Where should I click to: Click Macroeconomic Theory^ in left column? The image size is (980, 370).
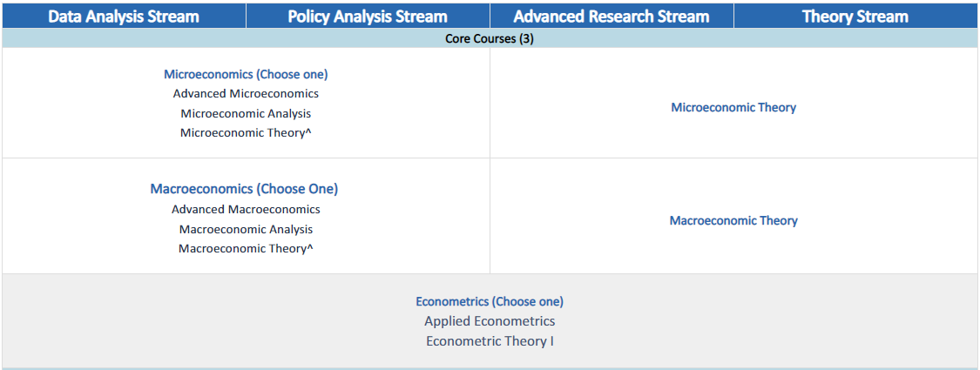coord(246,248)
